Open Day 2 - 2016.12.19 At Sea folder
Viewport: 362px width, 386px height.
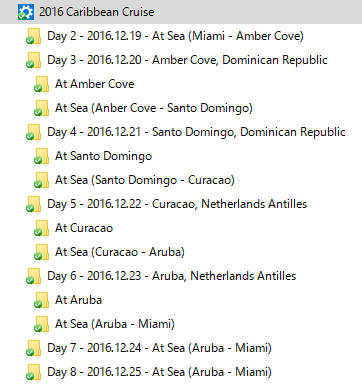pyautogui.click(x=175, y=36)
